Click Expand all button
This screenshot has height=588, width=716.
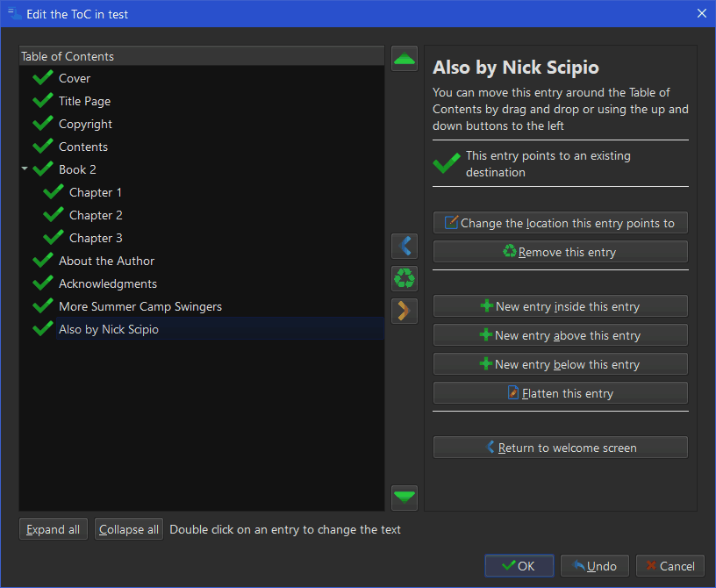[54, 529]
